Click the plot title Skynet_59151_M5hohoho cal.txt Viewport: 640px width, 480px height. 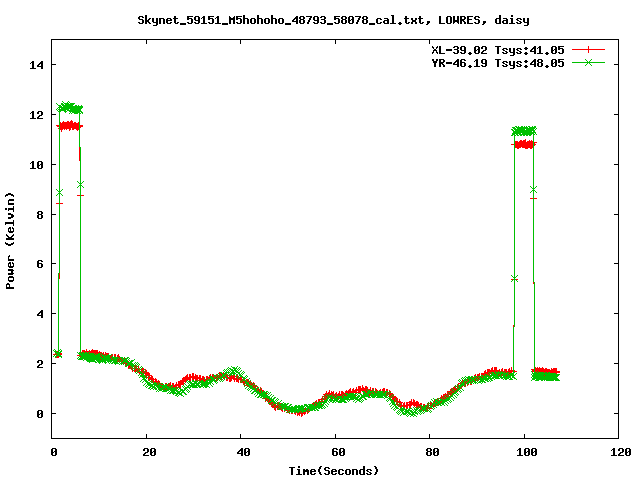tap(333, 20)
